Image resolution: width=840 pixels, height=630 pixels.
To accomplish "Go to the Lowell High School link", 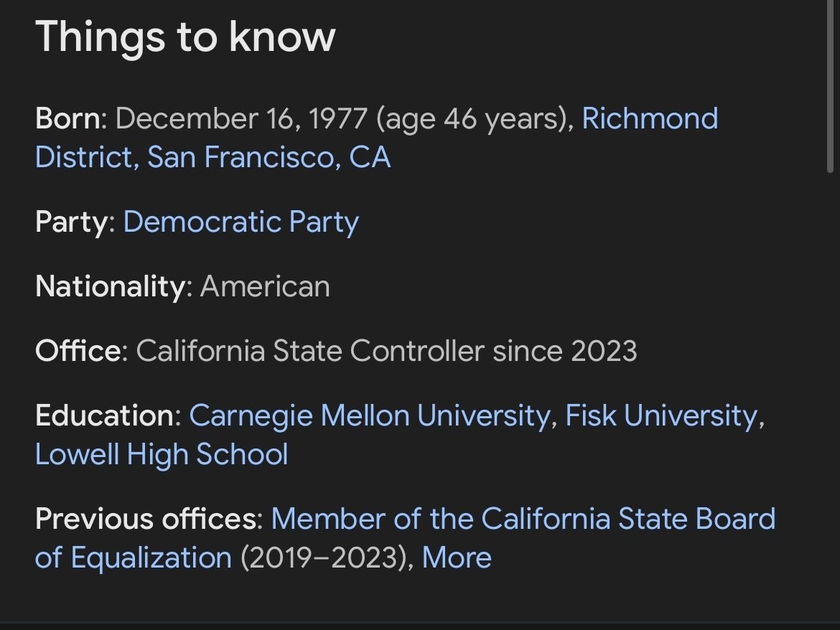I will [x=162, y=454].
